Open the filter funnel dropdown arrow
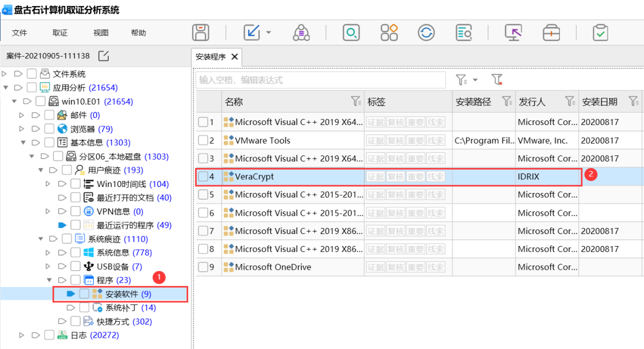Image resolution: width=644 pixels, height=349 pixels. [475, 80]
